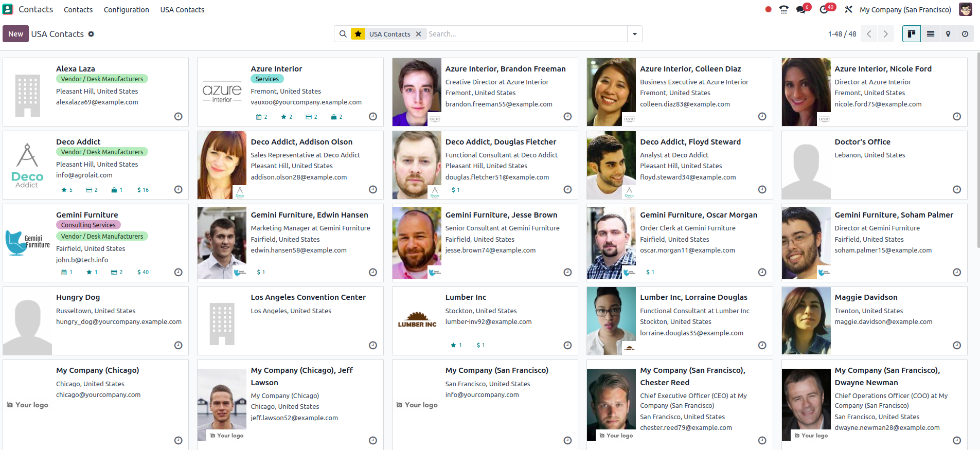Click email hungry_dog@yourcompany.example.com
The image size is (980, 450).
(119, 322)
